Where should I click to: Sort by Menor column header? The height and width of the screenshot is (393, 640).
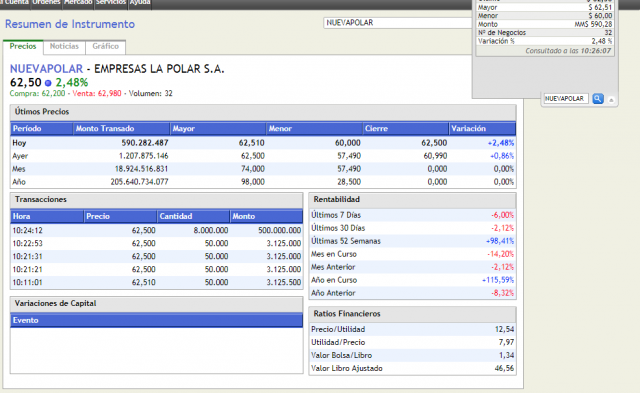click(x=314, y=129)
